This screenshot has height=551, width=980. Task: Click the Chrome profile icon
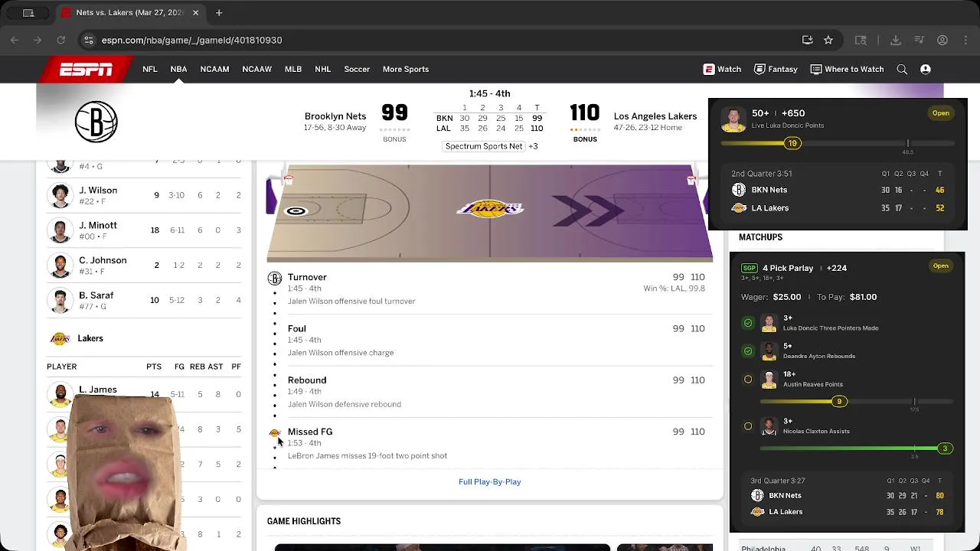pos(942,40)
